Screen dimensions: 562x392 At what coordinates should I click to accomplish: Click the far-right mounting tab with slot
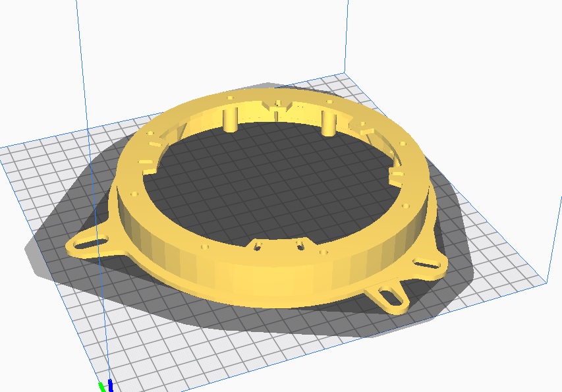tap(428, 265)
